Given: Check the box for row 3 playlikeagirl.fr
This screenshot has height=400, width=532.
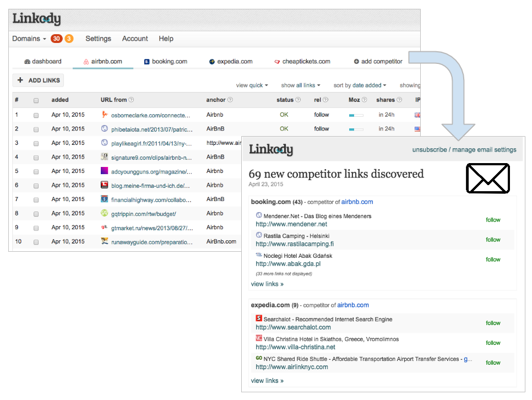Looking at the screenshot, I should point(36,144).
